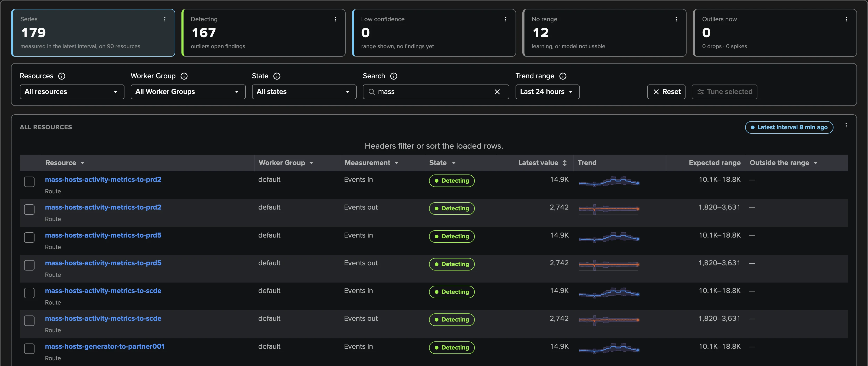Open the No range card kebab menu
868x366 pixels.
point(676,19)
